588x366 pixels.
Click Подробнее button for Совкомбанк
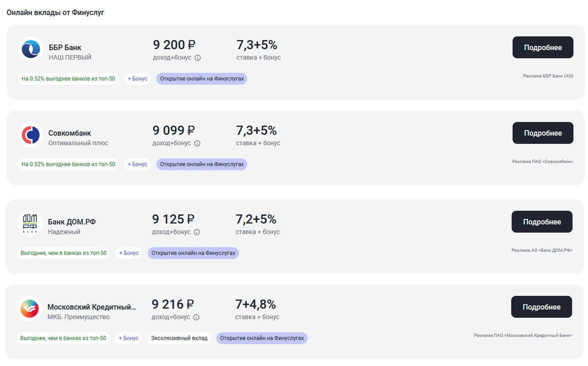543,133
